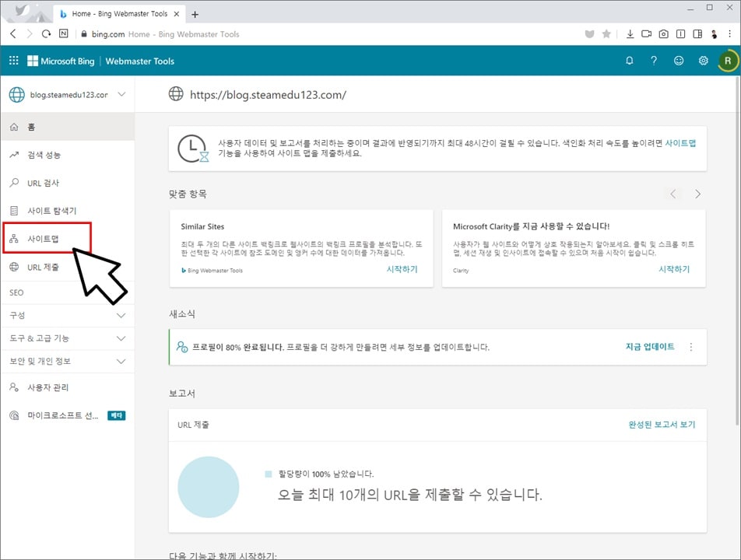Click the shield icon in address bar

(x=589, y=33)
